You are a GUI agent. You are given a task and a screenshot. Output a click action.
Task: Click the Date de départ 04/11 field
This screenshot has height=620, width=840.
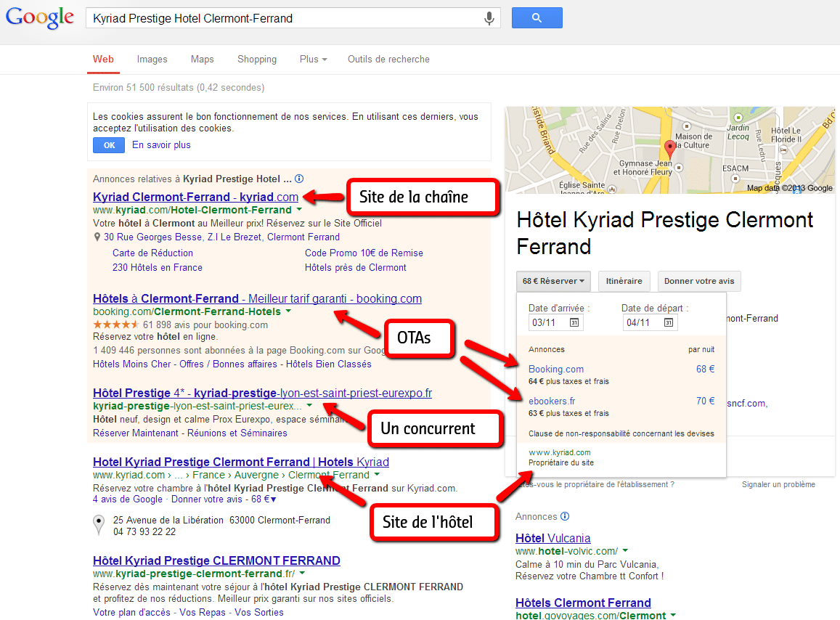pos(650,322)
